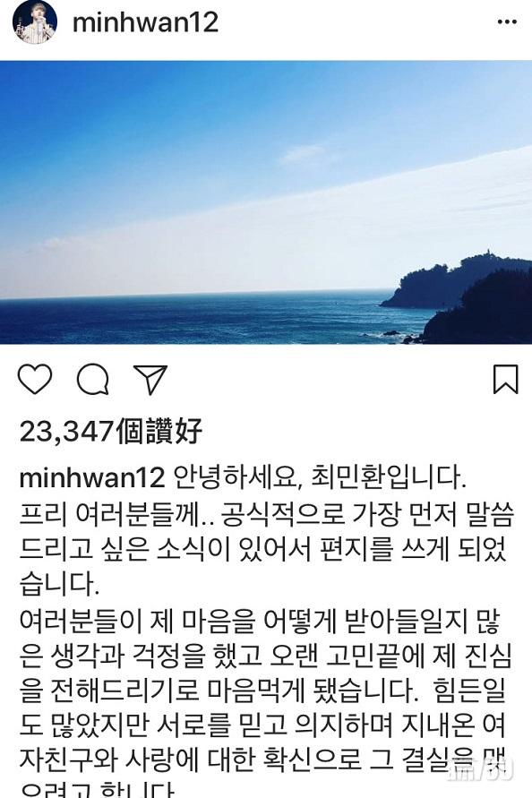Tap the watermark logo over the caption
Viewport: 532px width, 798px height.
pyautogui.click(x=480, y=769)
